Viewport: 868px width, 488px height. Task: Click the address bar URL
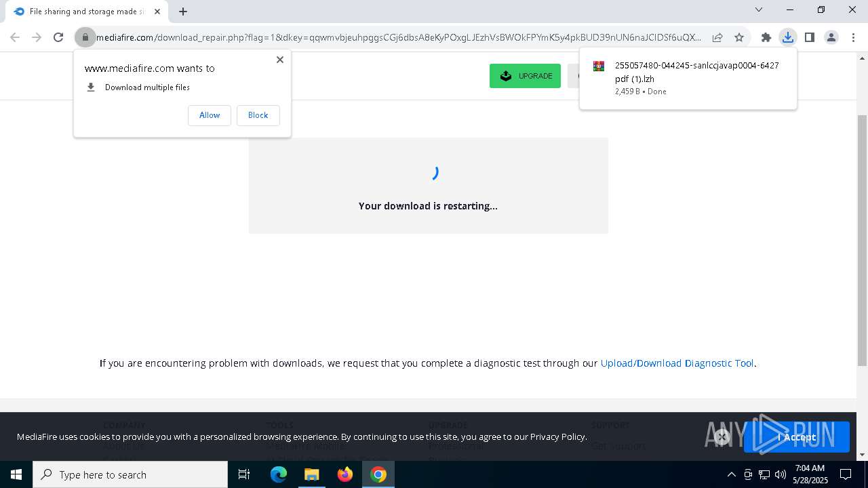point(399,37)
